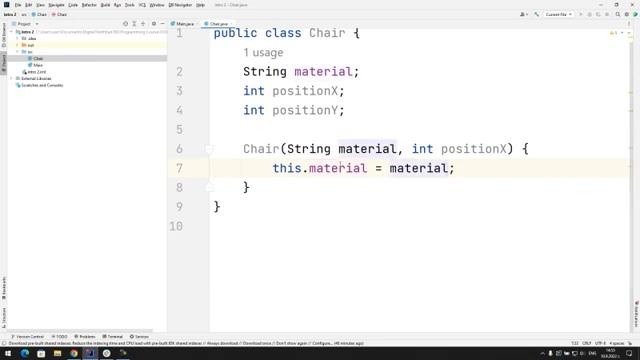The width and height of the screenshot is (640, 360).
Task: Open the Edit menu
Action: point(28,5)
